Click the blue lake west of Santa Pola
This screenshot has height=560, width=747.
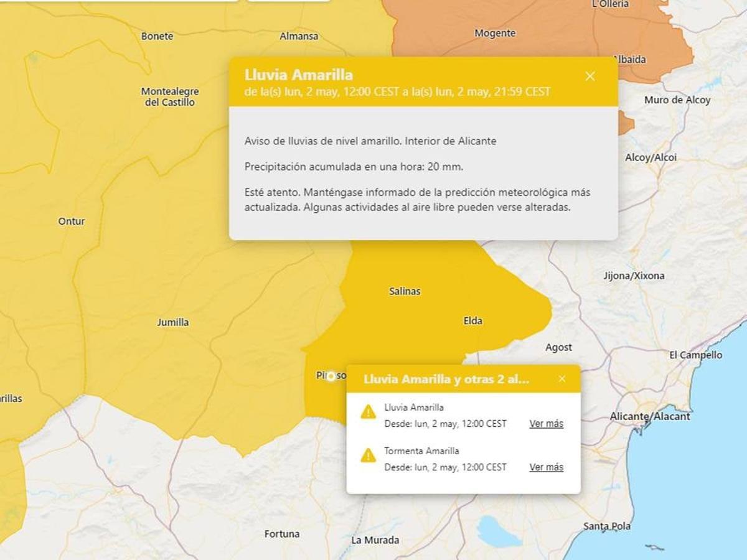pos(499,530)
